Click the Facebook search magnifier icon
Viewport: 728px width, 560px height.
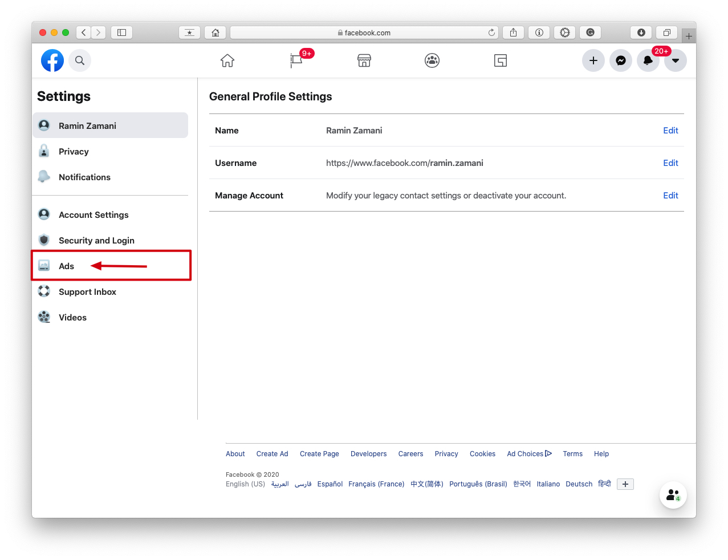[80, 60]
